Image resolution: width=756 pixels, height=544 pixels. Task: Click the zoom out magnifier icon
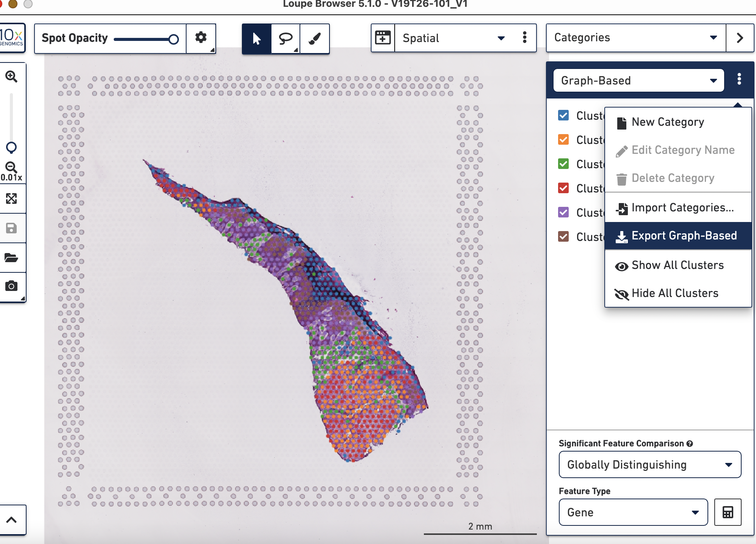pyautogui.click(x=11, y=167)
